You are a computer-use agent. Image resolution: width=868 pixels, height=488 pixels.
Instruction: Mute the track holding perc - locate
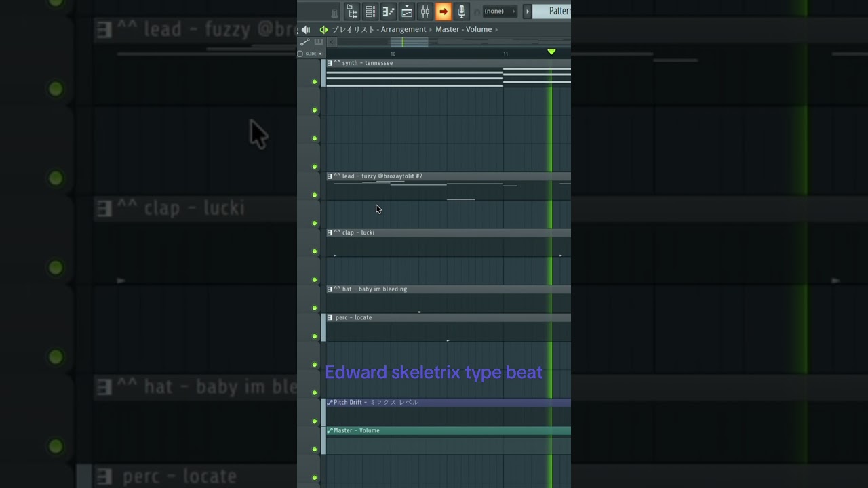pyautogui.click(x=314, y=336)
